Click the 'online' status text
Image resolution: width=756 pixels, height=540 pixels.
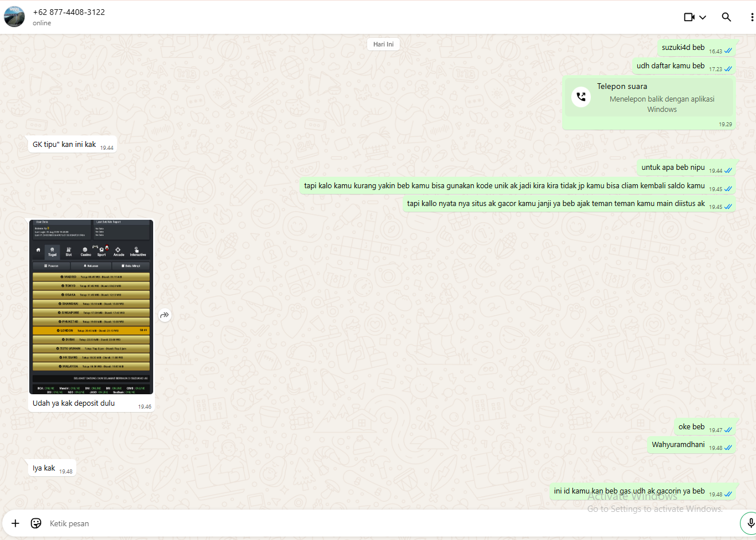[x=42, y=23]
